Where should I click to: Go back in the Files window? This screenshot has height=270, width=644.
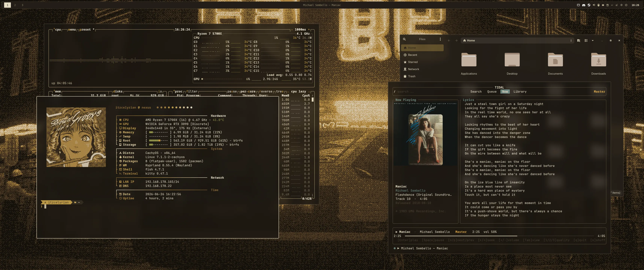pos(449,40)
